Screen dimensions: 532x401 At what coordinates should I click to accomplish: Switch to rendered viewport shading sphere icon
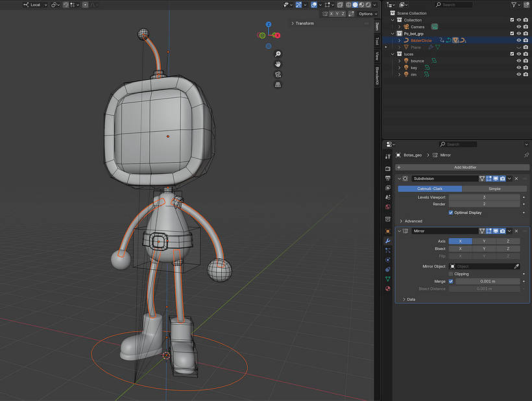click(369, 5)
